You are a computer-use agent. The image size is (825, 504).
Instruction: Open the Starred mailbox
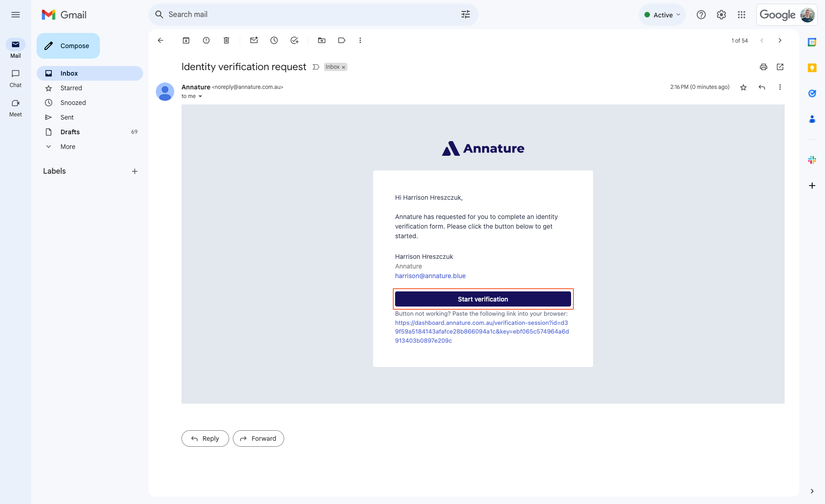pos(71,88)
